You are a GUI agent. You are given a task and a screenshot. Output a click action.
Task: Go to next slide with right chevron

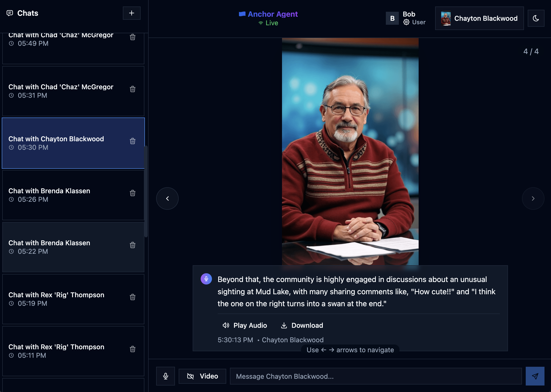pyautogui.click(x=533, y=198)
